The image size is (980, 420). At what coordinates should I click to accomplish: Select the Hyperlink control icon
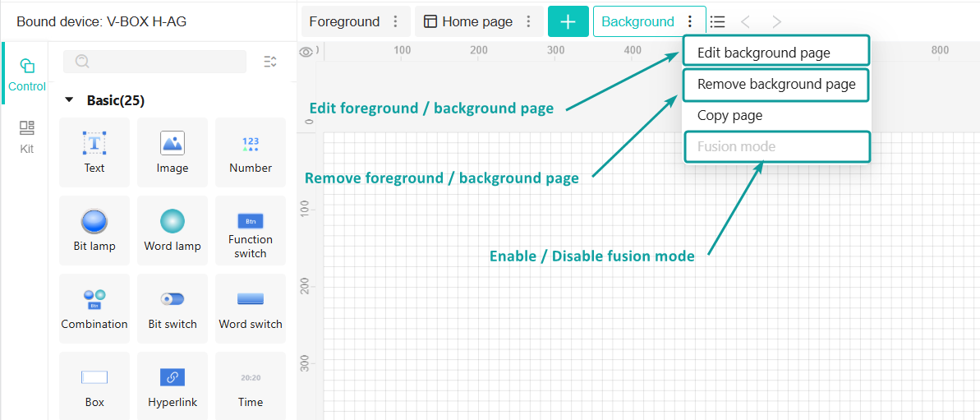[x=173, y=377]
